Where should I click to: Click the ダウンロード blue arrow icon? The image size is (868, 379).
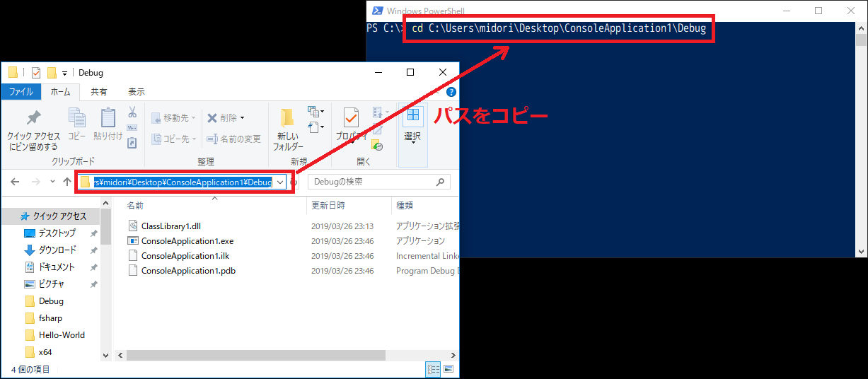click(30, 250)
